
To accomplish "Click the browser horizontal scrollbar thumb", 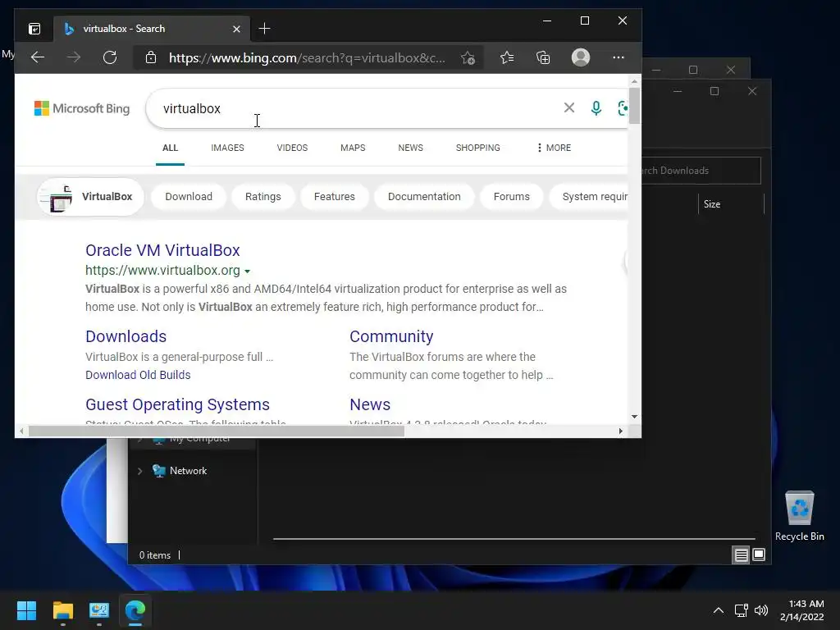I will pos(217,431).
